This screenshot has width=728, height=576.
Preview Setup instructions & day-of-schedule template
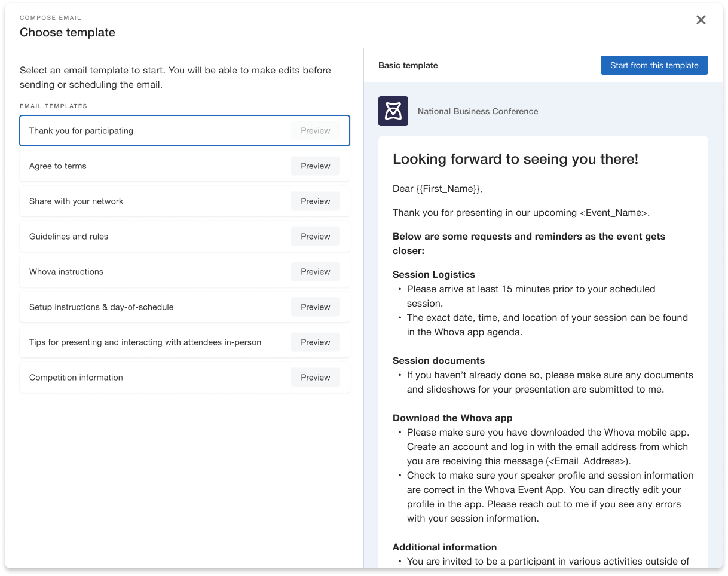(x=315, y=307)
